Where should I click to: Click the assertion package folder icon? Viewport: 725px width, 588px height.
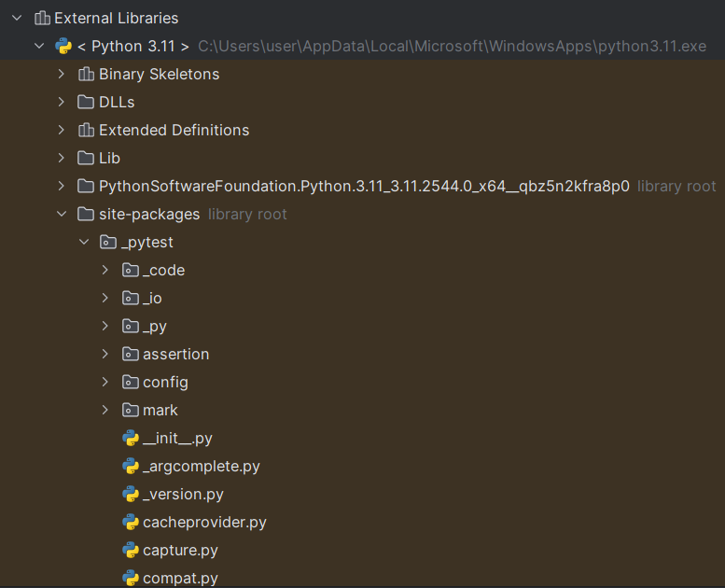click(x=131, y=354)
